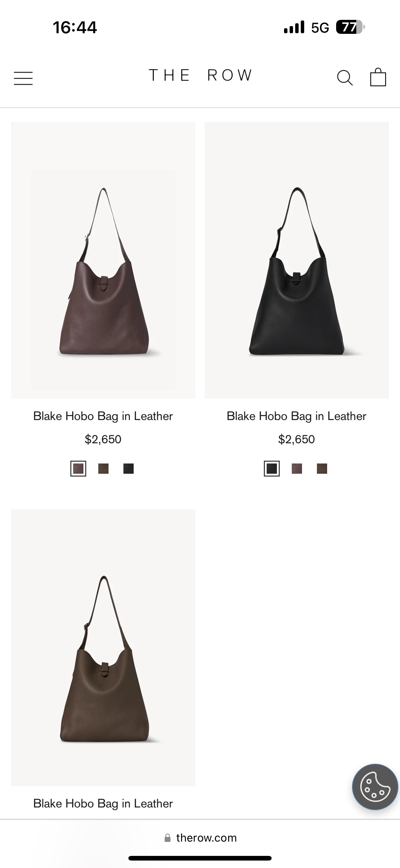Screen dimensions: 400x868
Task: Tap the $2,650 price under black bag
Action: (x=296, y=439)
